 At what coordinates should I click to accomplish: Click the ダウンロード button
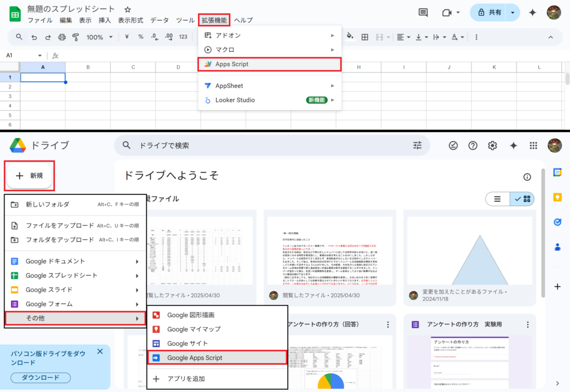pos(41,378)
